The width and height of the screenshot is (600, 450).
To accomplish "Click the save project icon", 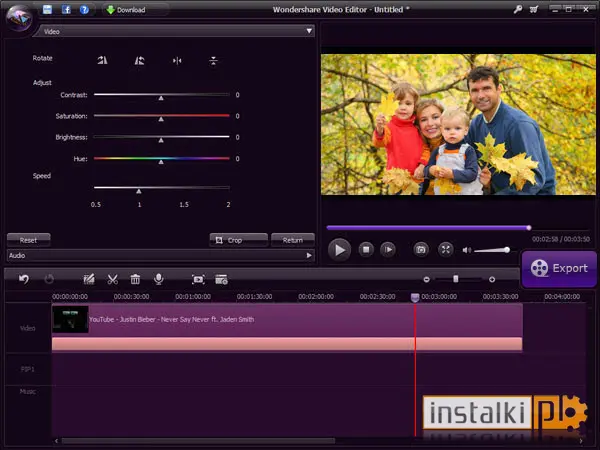I will [47, 10].
